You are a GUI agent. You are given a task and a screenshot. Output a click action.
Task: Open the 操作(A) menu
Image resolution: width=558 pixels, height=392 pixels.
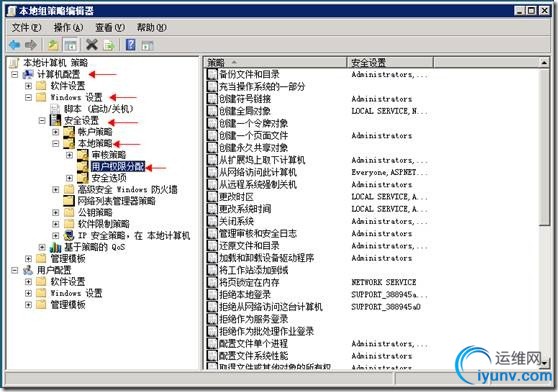point(68,27)
